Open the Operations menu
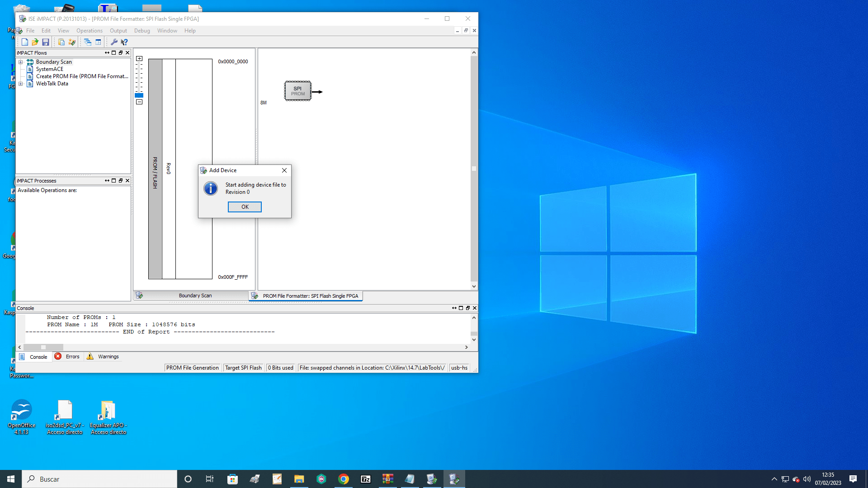 (x=90, y=31)
